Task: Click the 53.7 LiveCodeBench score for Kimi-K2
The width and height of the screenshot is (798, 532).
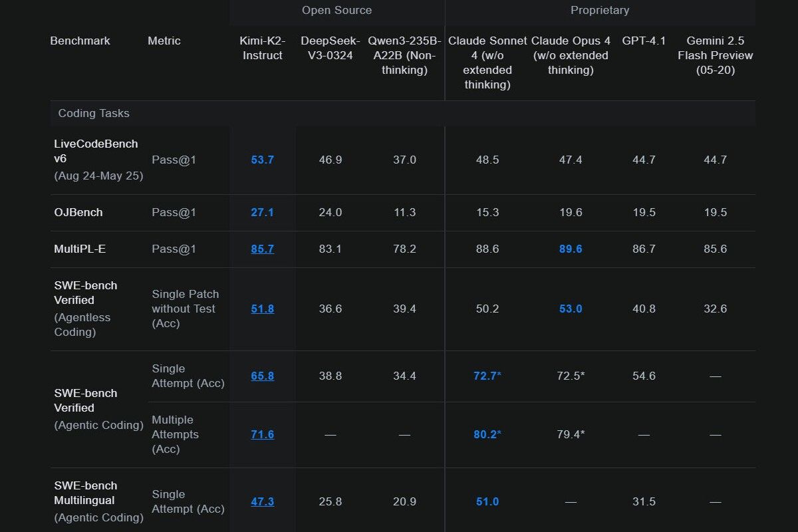Action: (262, 160)
